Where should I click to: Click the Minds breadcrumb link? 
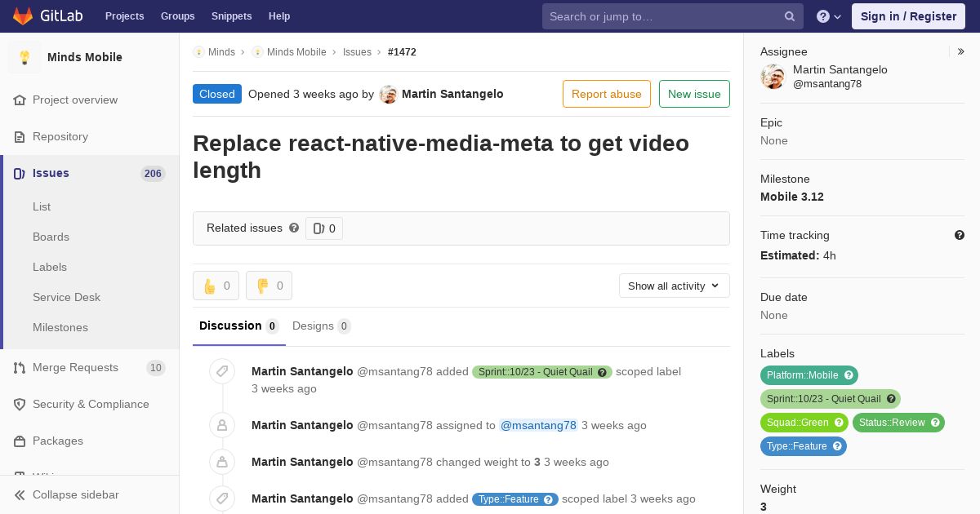(221, 52)
